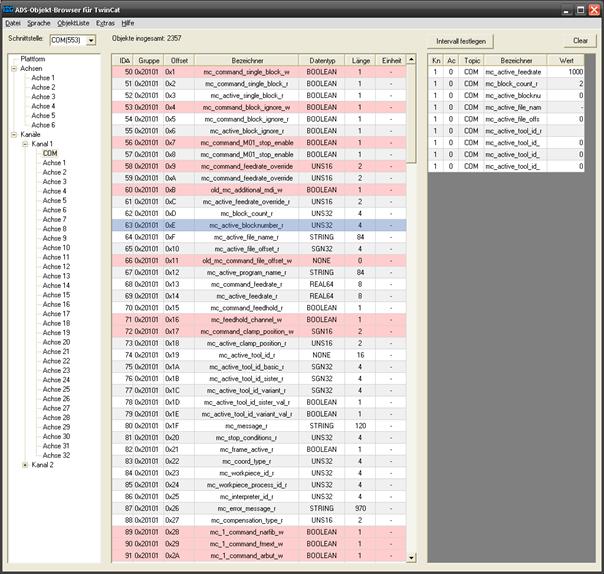604x574 pixels.
Task: Expand the Kanal 2 tree node
Action: (x=25, y=465)
